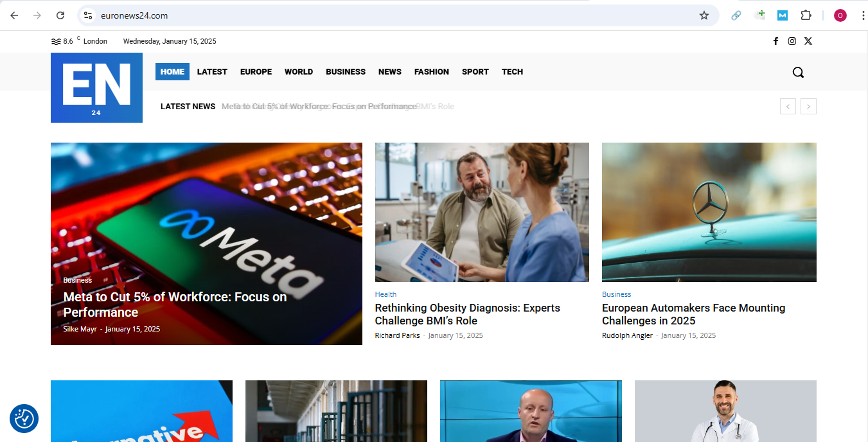
Task: Click the link chain extension icon
Action: [736, 15]
